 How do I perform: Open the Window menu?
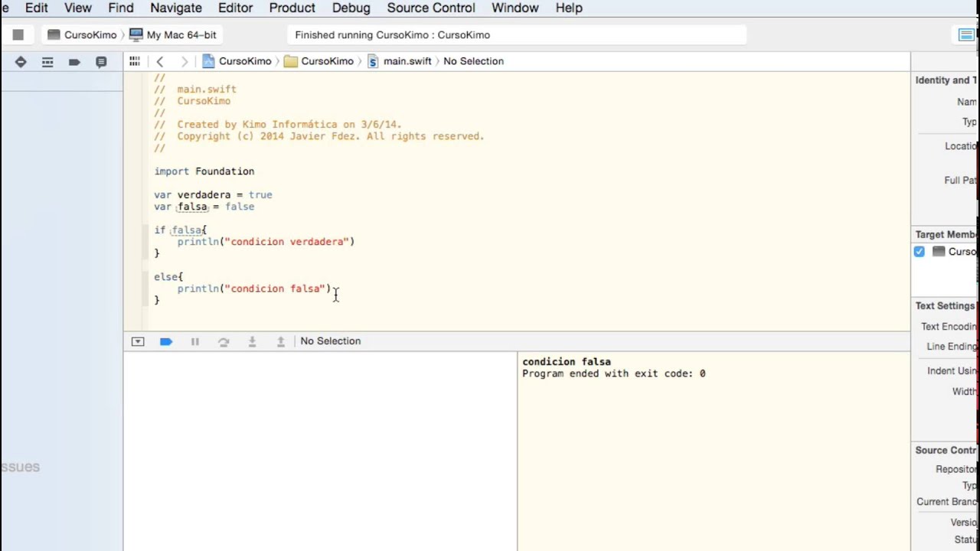(x=514, y=8)
